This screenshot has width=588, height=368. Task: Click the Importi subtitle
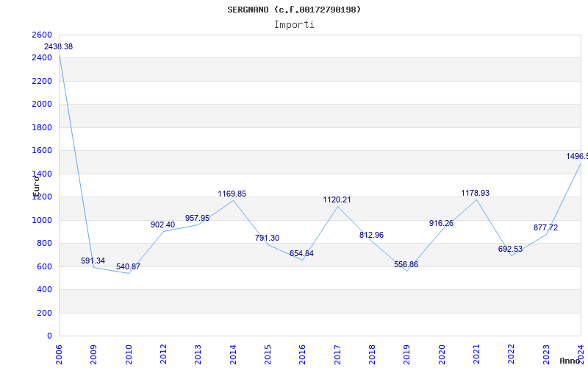294,25
